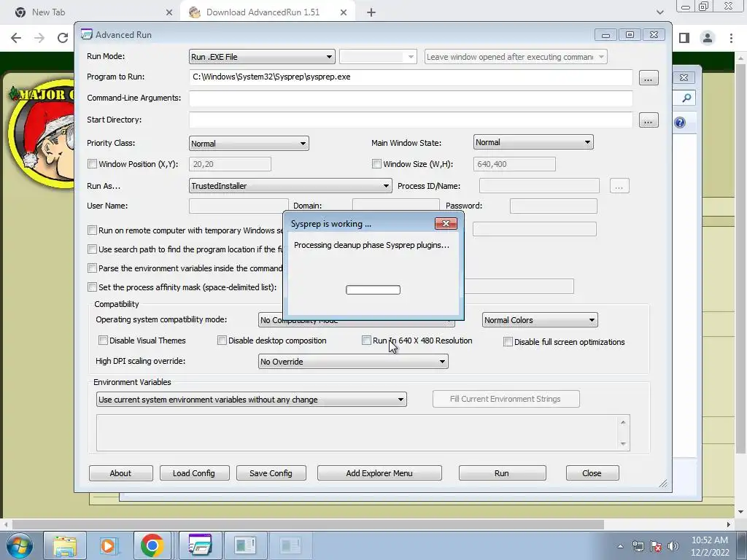Click Fill Current Environment Strings button
Viewport: 747px width, 560px height.
click(506, 399)
